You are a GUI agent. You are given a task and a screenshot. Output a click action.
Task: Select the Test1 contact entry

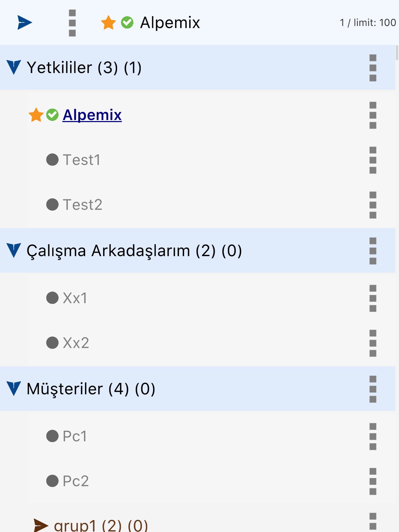[x=82, y=160]
